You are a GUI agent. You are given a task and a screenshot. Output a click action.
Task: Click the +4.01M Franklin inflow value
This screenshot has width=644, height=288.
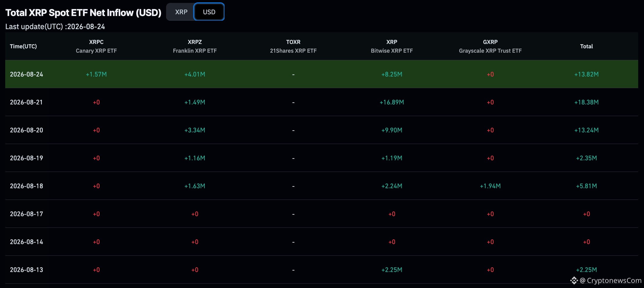point(195,74)
